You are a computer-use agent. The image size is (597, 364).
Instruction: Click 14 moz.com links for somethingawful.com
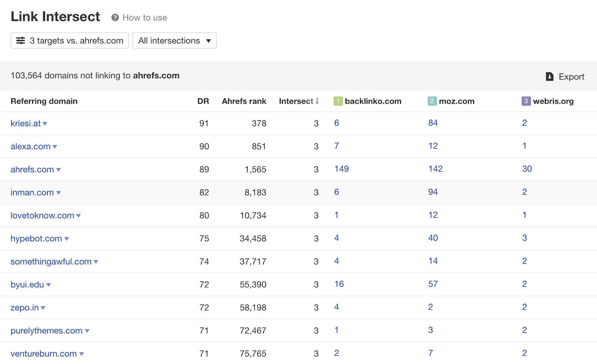433,261
